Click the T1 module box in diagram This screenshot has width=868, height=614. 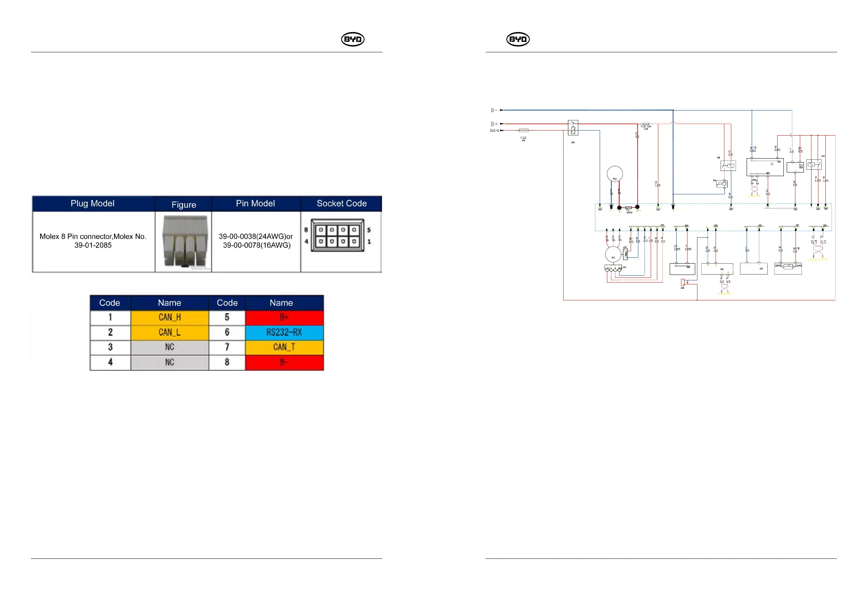click(x=765, y=167)
